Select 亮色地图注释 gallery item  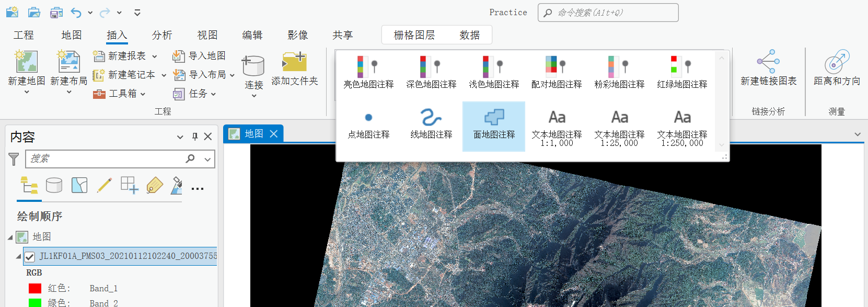coord(368,73)
